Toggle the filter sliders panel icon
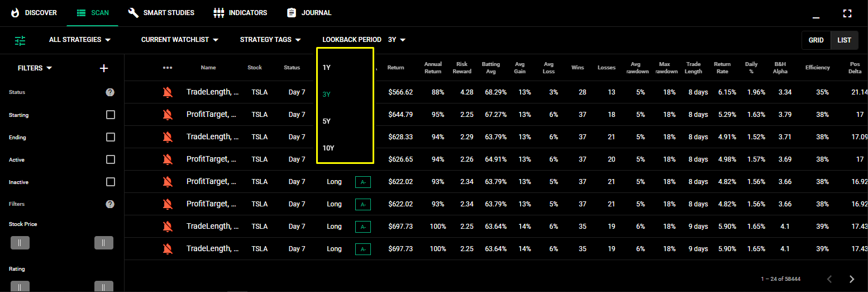Screen dimensions: 868x292 (x=21, y=40)
